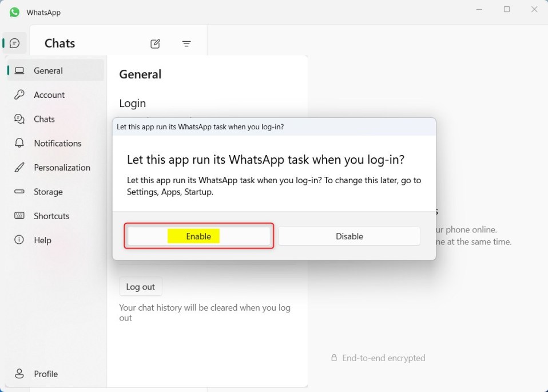Open the Profile settings tab

pos(55,374)
